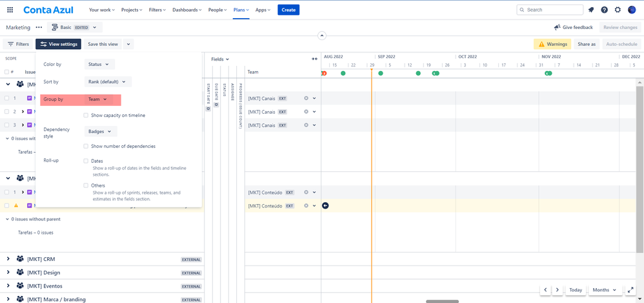Click the Share as button
The width and height of the screenshot is (644, 303).
coord(587,44)
